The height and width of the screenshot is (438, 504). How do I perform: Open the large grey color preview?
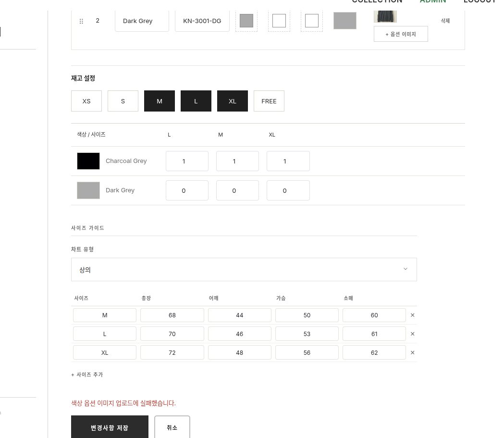344,21
